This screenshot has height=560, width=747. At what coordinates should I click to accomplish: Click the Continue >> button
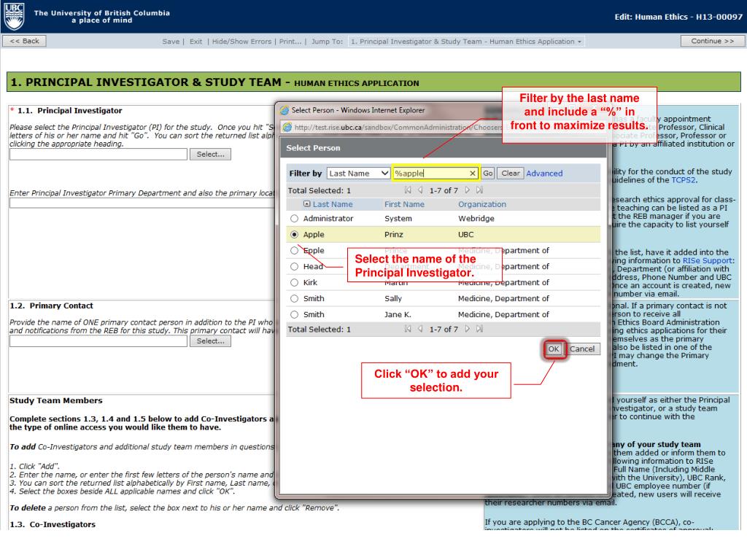(x=712, y=41)
